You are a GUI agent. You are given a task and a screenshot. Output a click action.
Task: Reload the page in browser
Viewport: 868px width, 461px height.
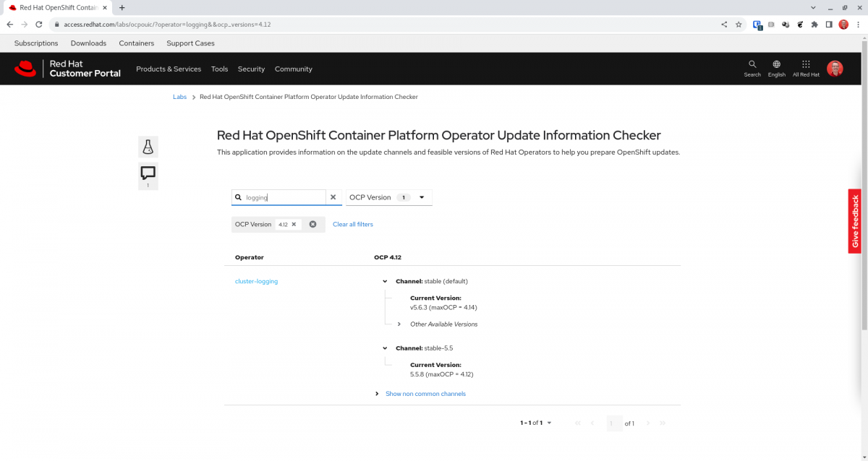click(x=39, y=24)
